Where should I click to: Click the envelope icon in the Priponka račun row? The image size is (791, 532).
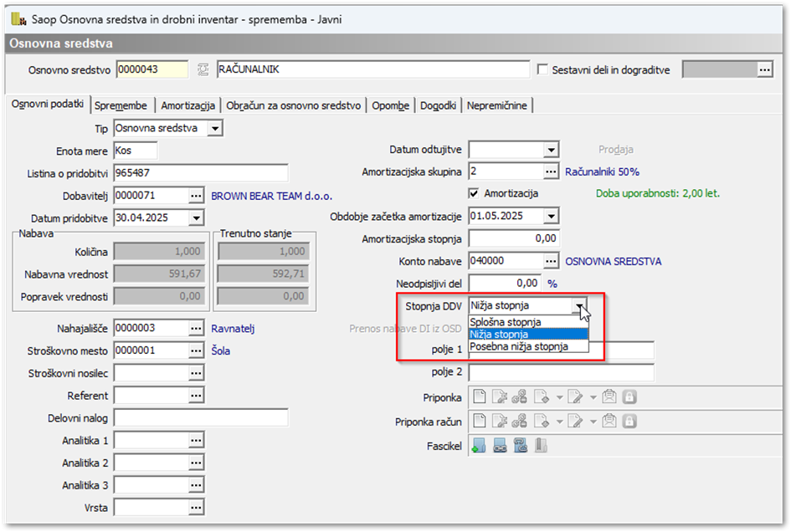(609, 421)
